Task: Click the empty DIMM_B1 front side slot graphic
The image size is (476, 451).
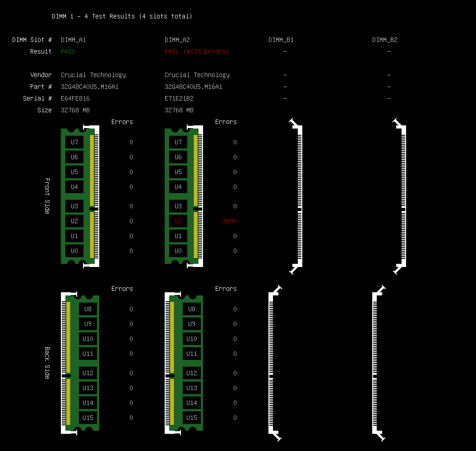Action: [x=296, y=196]
